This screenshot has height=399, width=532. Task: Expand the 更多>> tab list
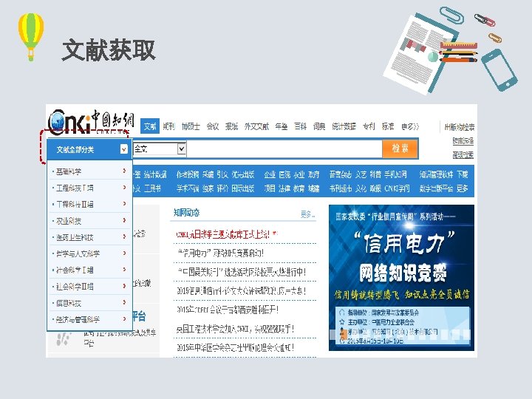pyautogui.click(x=410, y=126)
